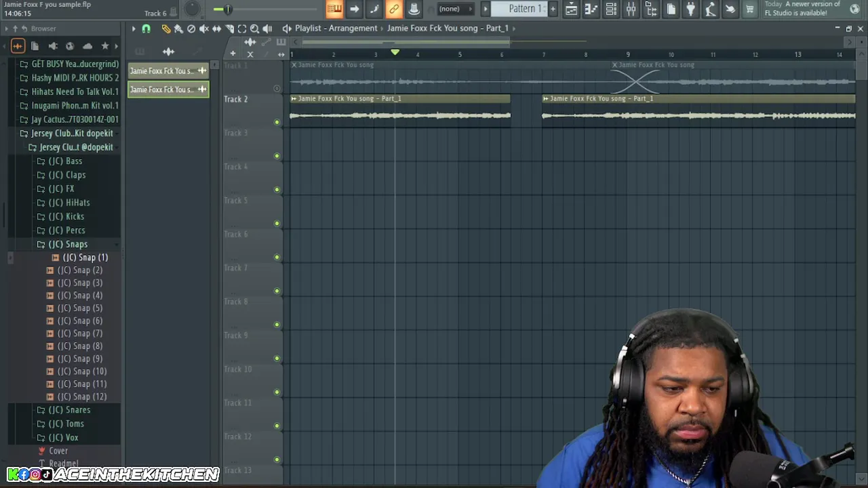The height and width of the screenshot is (488, 868).
Task: Open the cloud library browser tab
Action: tap(87, 46)
